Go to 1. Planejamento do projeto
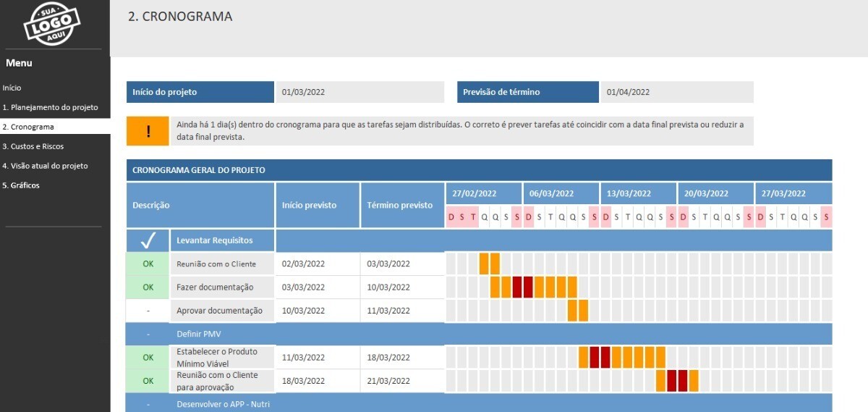Viewport: 868px width, 412px height. [x=51, y=107]
